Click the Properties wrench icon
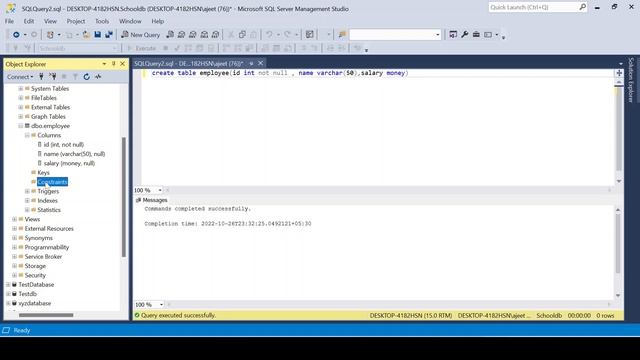The image size is (640, 360). [464, 35]
